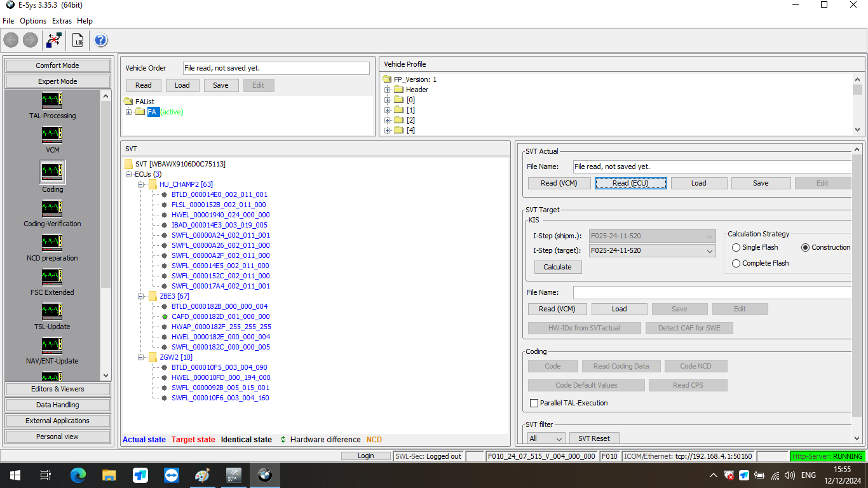Click the SVT Target File Name field
The height and width of the screenshot is (488, 868).
712,292
